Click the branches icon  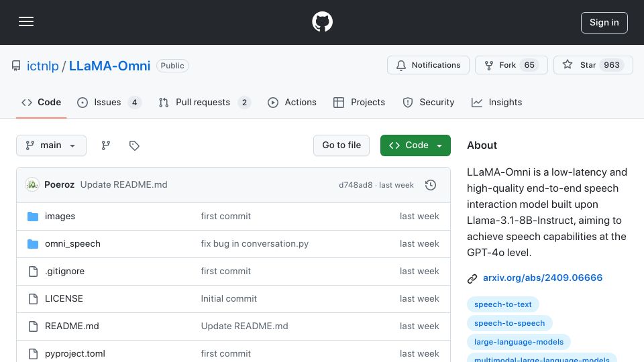(106, 145)
